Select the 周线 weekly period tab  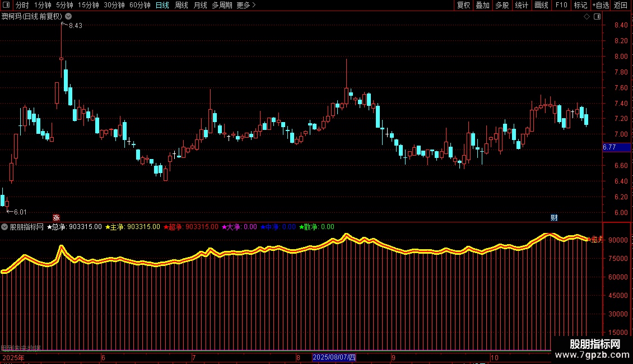click(x=181, y=5)
